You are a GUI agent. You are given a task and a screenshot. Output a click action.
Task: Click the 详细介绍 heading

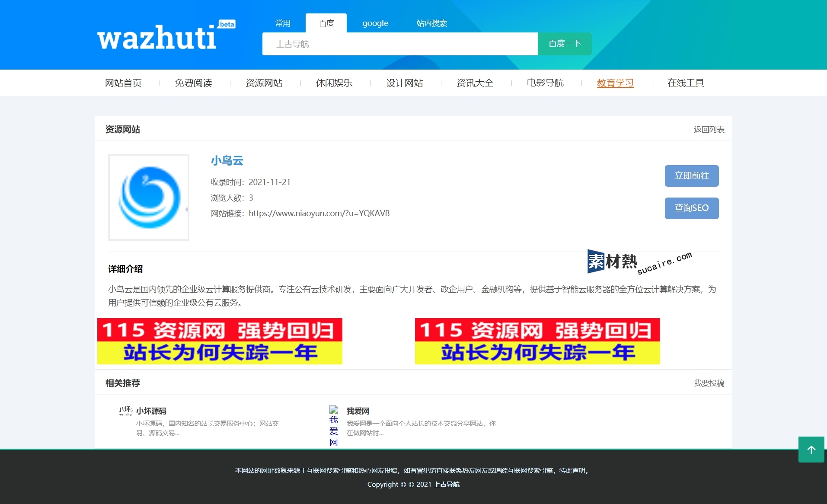point(125,269)
